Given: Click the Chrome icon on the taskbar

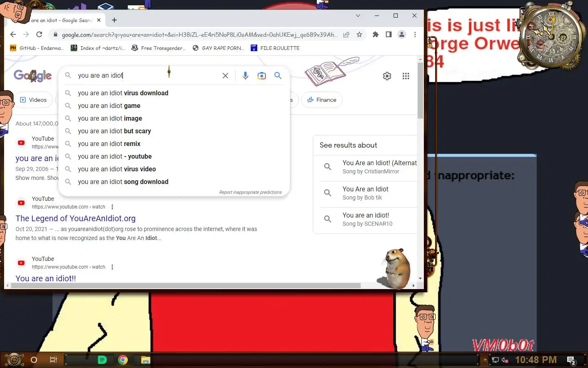Looking at the screenshot, I should pos(123,360).
